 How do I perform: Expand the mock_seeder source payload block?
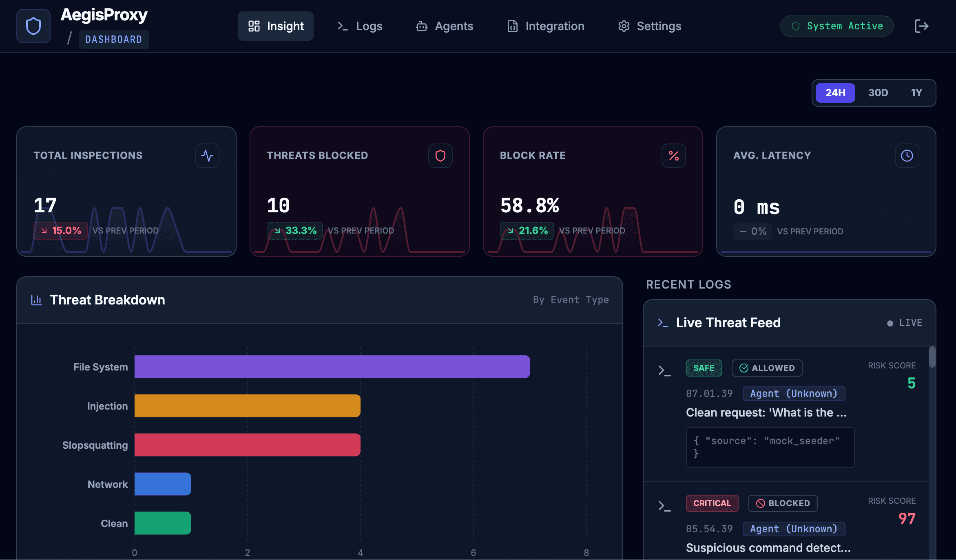[x=770, y=448]
